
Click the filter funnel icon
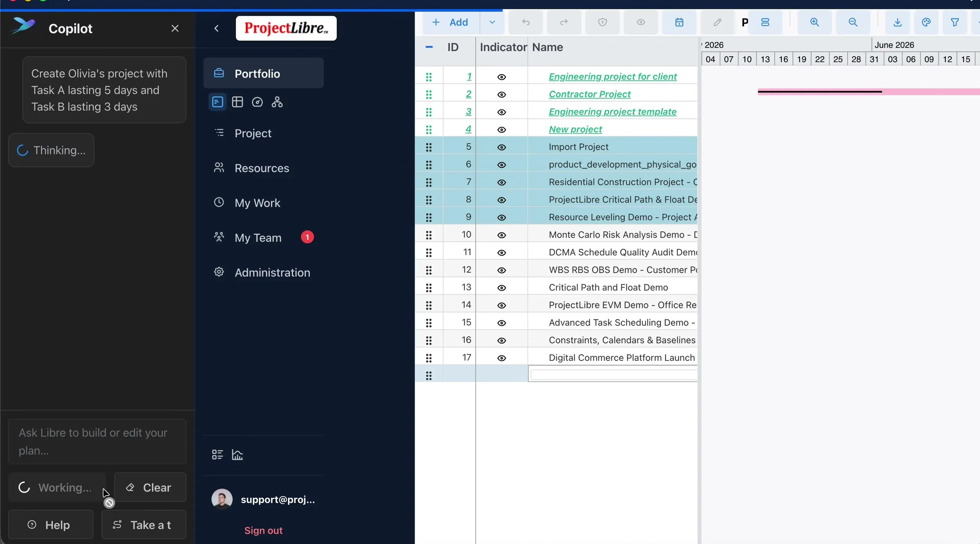[955, 22]
